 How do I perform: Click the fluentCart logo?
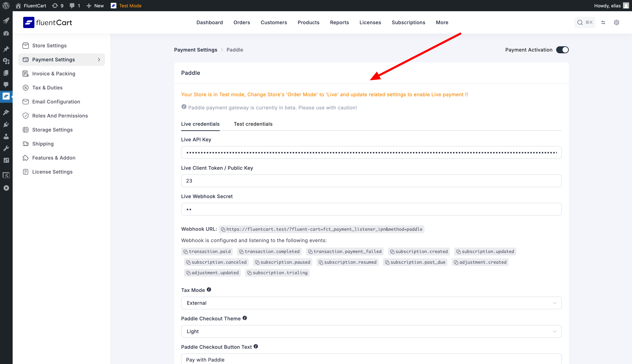tap(48, 22)
